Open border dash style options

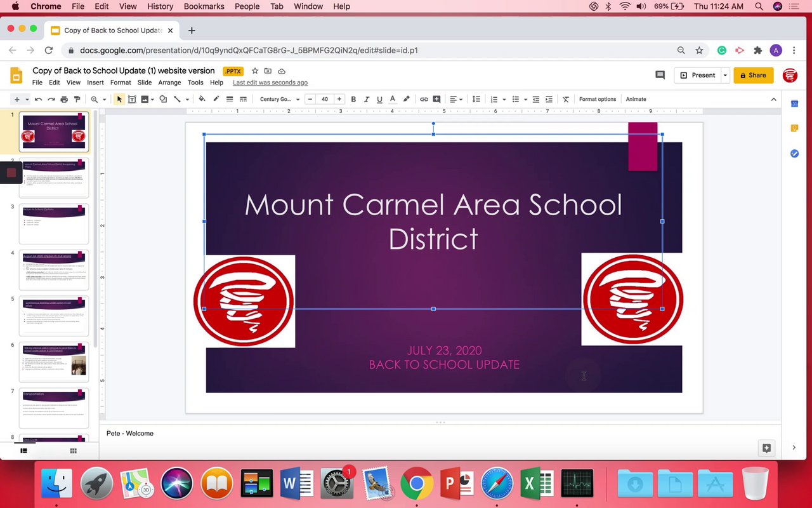click(x=243, y=99)
